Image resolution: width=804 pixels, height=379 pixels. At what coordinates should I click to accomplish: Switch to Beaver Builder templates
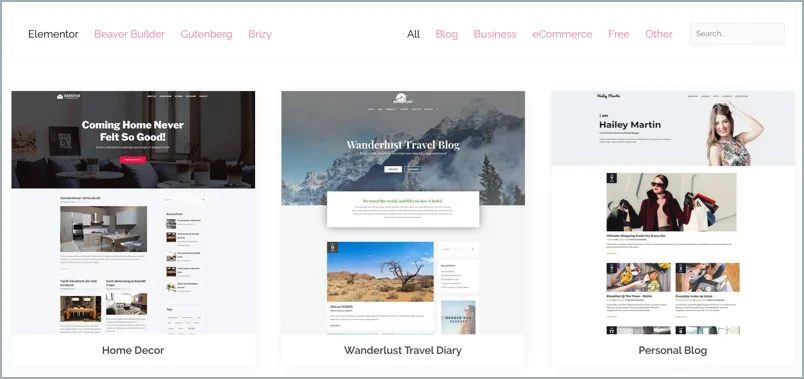click(129, 34)
